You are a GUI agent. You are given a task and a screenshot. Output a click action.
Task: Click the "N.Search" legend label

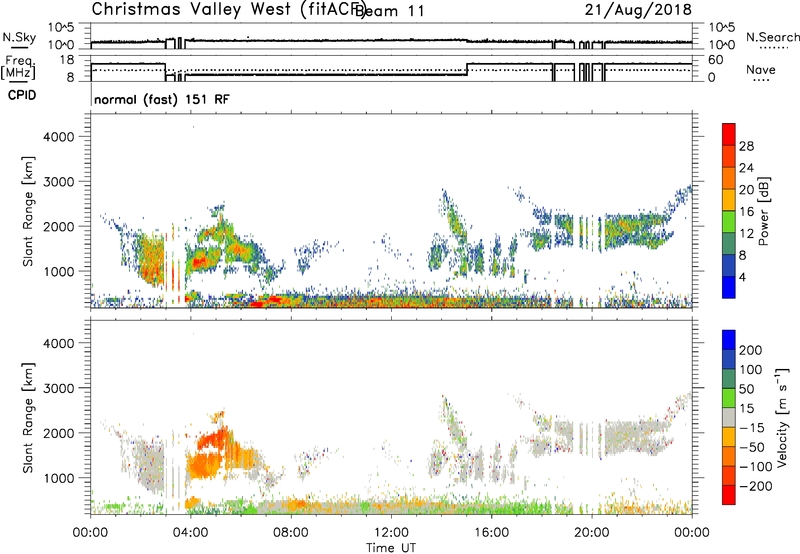point(772,37)
